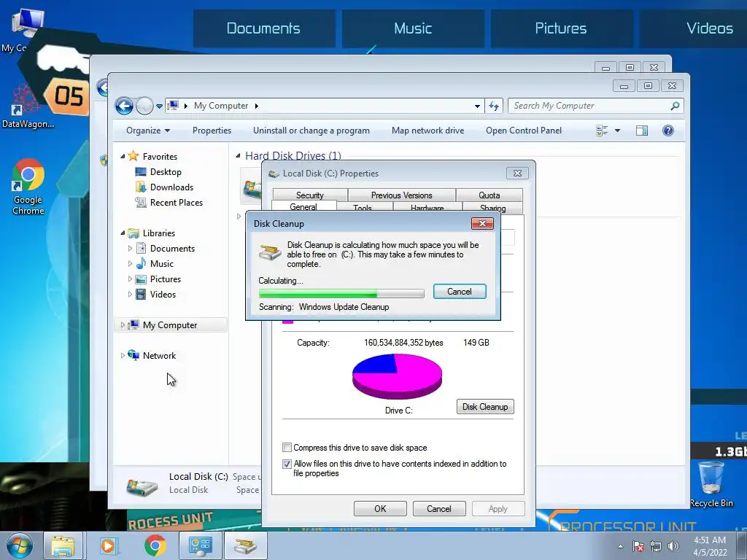Click the Back arrow in My Computer window
Screen dimensions: 747x560
pyautogui.click(x=124, y=106)
